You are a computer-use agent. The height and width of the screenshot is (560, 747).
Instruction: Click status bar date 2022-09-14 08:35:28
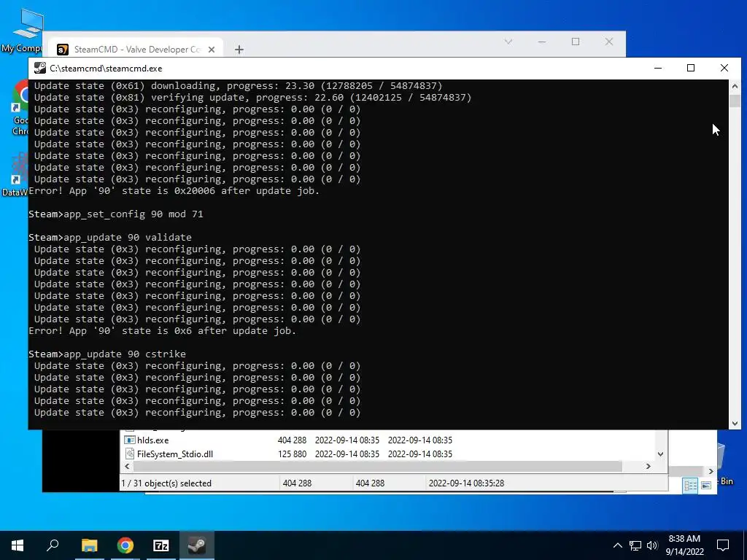[466, 483]
